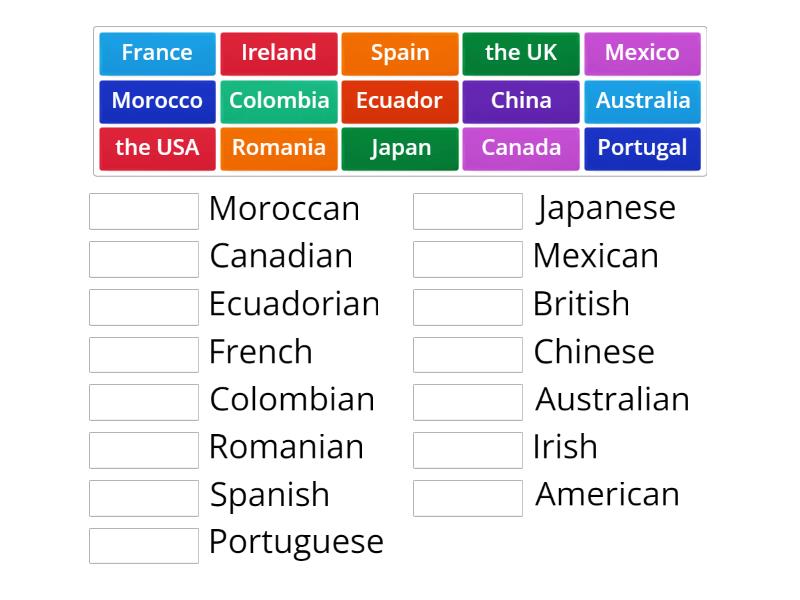Click the answer box beside Japanese

[467, 210]
